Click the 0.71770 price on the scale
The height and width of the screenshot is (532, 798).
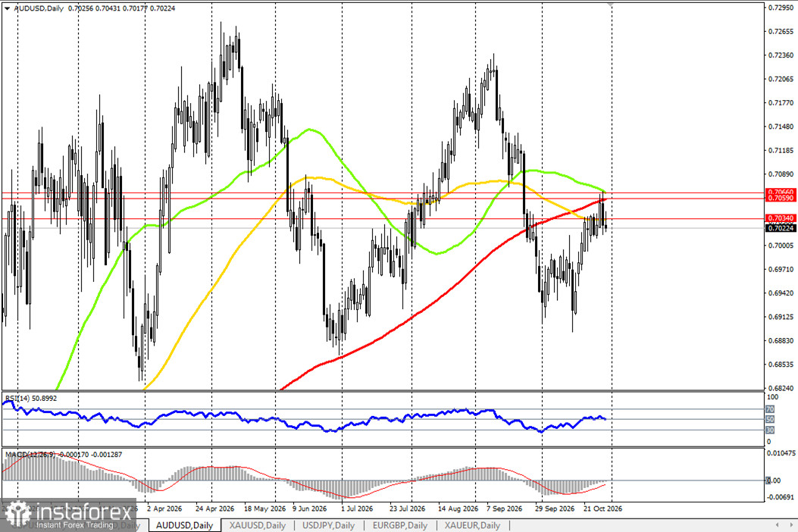tap(780, 103)
